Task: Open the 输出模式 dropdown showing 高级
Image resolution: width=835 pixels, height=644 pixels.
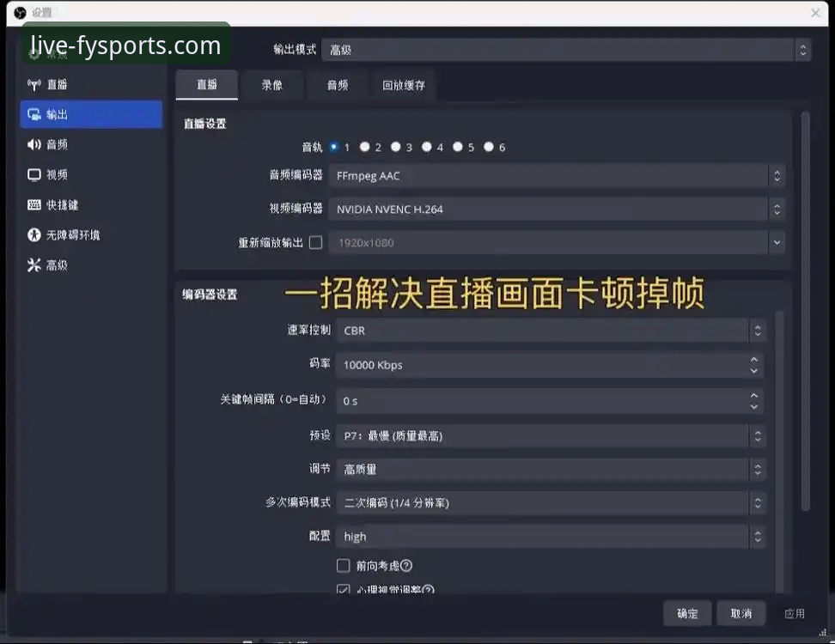Action: point(566,50)
